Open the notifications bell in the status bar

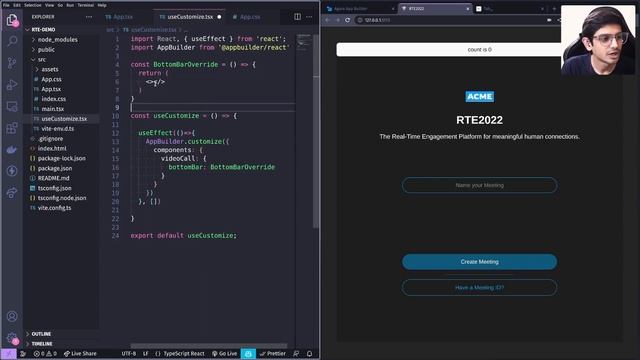309,354
